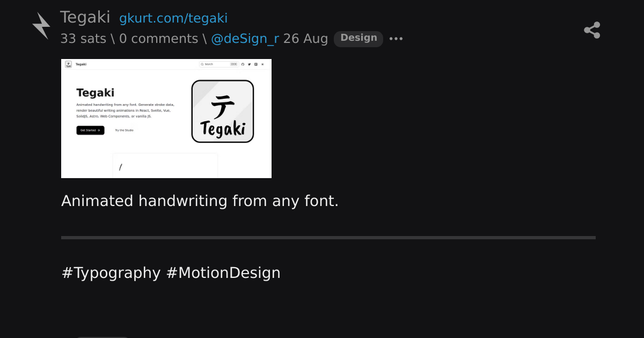Click the theme sun icon in preview
The image size is (644, 338).
[x=262, y=64]
